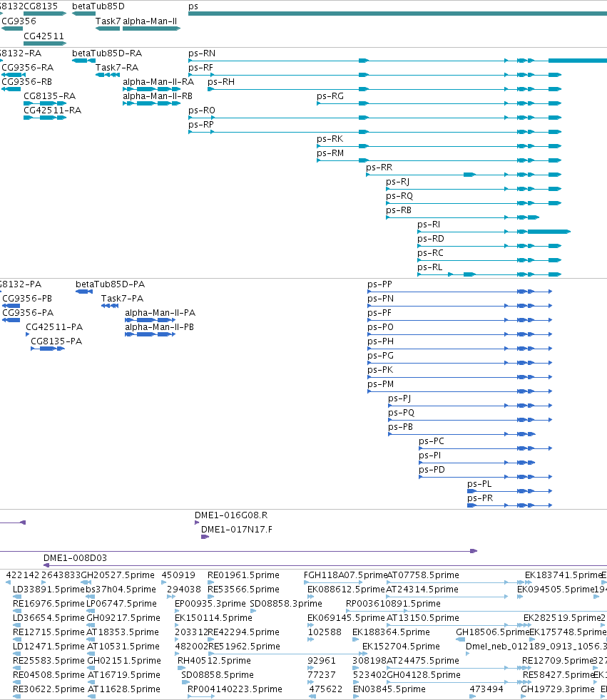The image size is (607, 700).
Task: Select transcript CG42511-RA
Action: (x=52, y=110)
